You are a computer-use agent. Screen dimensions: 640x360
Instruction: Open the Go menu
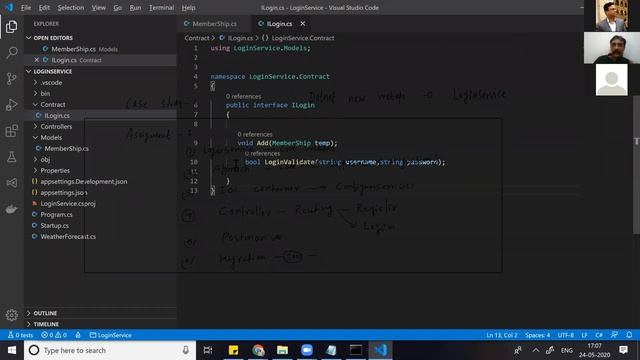[x=118, y=8]
